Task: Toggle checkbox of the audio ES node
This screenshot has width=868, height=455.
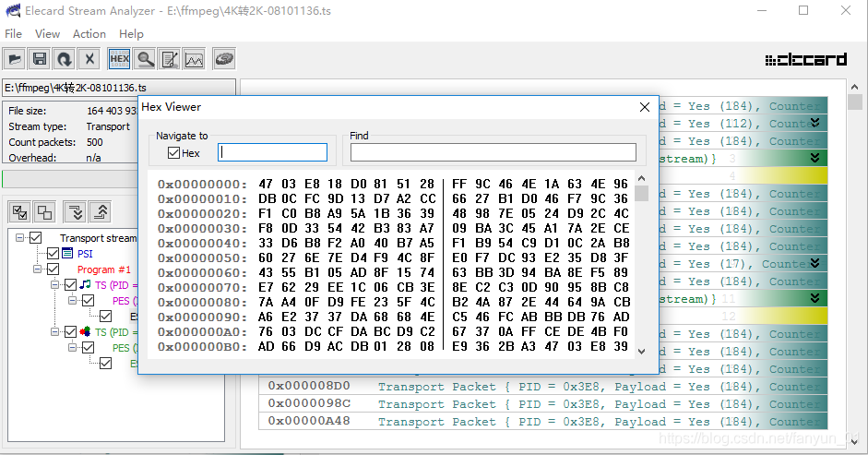Action: coord(106,317)
